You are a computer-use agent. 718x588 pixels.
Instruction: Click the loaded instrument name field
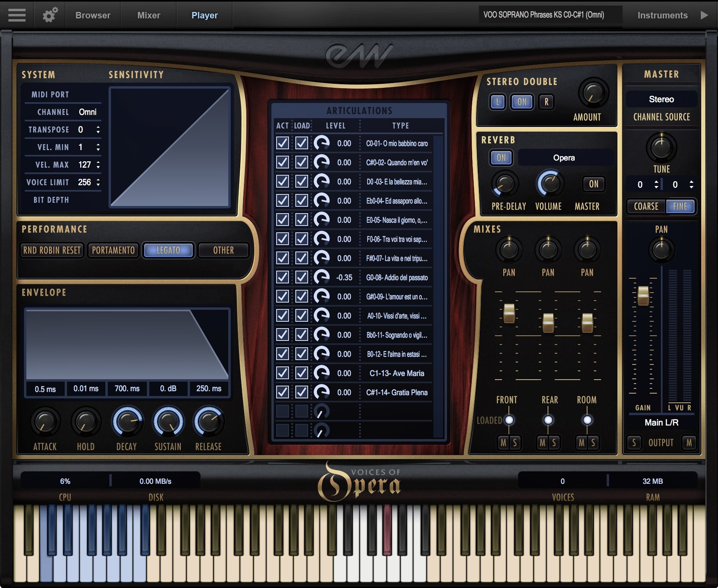pyautogui.click(x=551, y=15)
